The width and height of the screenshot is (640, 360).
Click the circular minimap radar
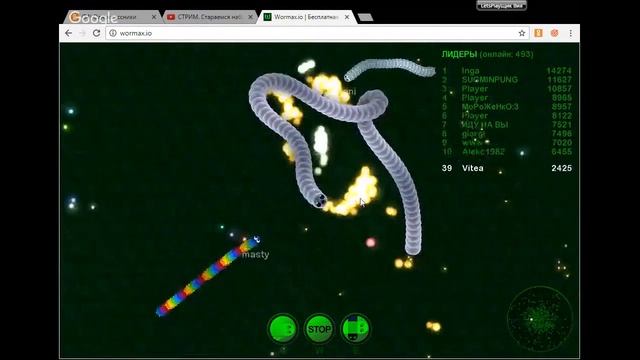(540, 319)
